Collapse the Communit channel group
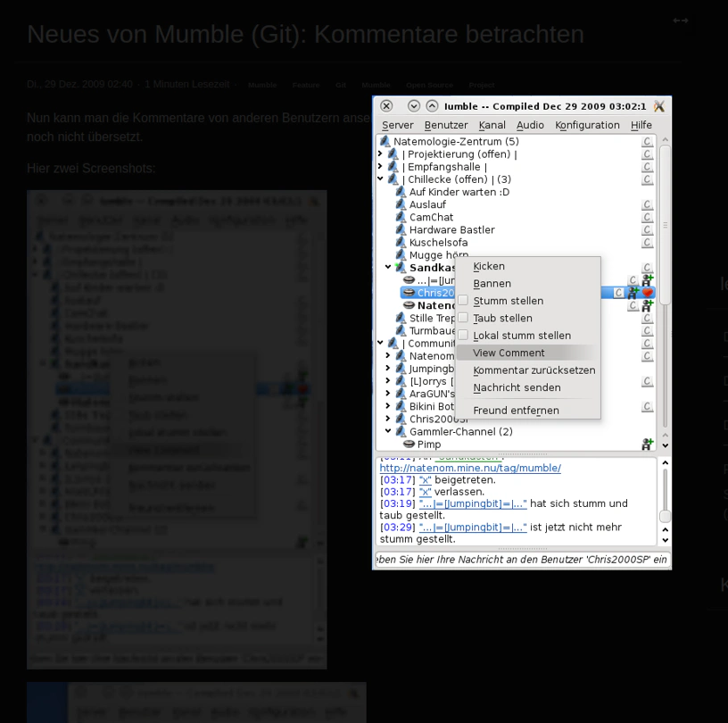This screenshot has width=728, height=723. point(380,343)
